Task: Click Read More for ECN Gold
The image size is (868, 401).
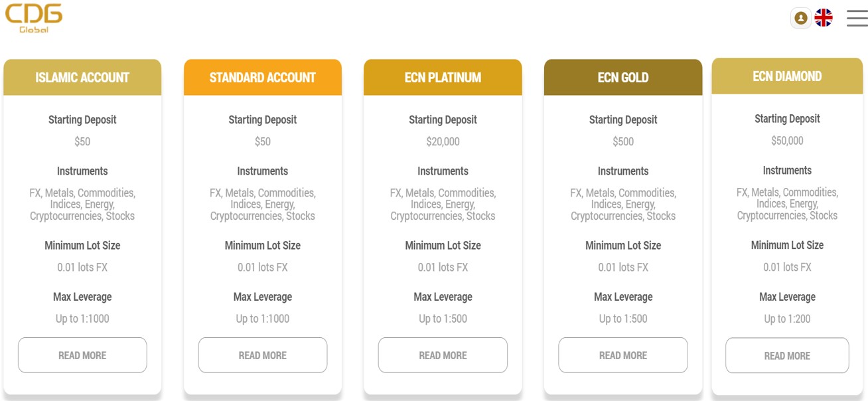Action: click(x=623, y=355)
